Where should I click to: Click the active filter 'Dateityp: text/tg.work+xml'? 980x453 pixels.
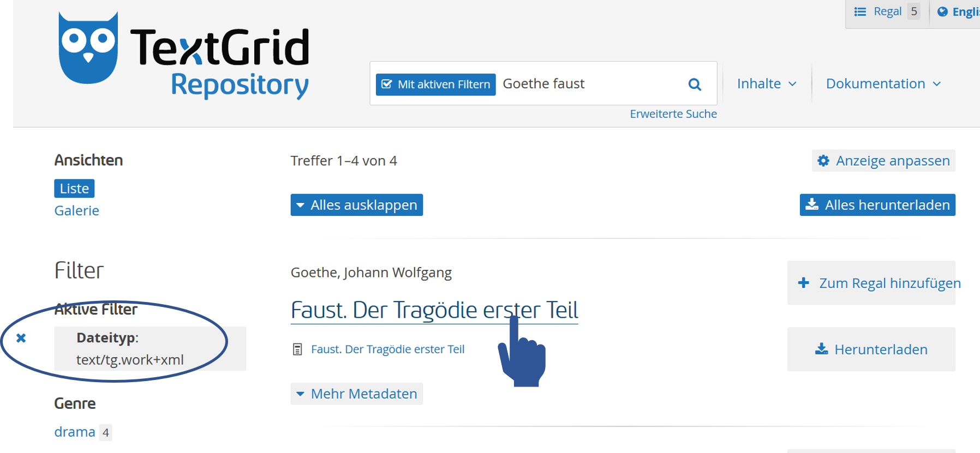tap(150, 349)
